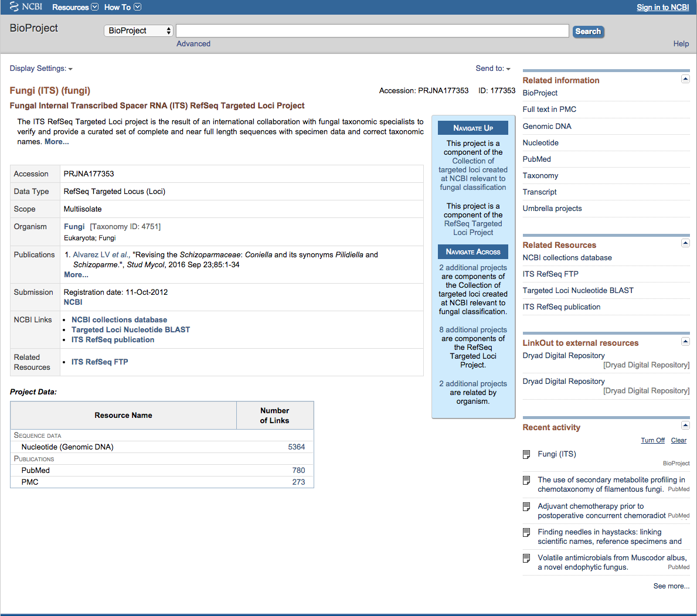Click the NCBI logo icon
The image size is (697, 616).
coord(26,6)
